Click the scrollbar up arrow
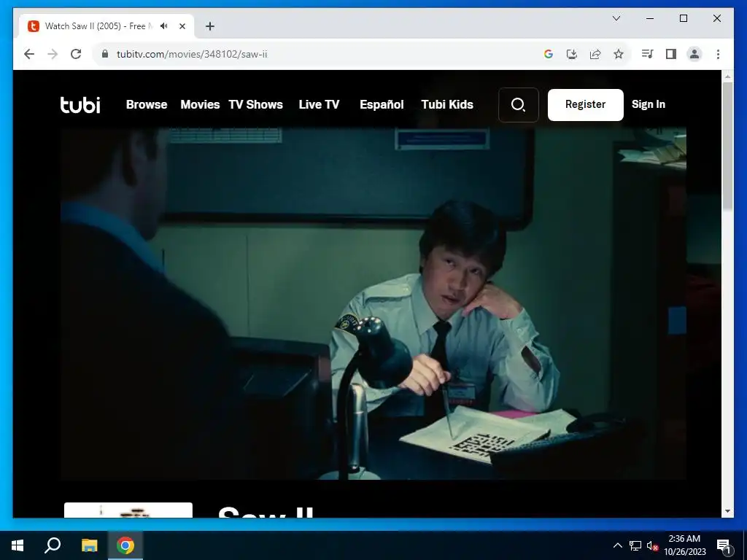The height and width of the screenshot is (560, 747). [727, 76]
